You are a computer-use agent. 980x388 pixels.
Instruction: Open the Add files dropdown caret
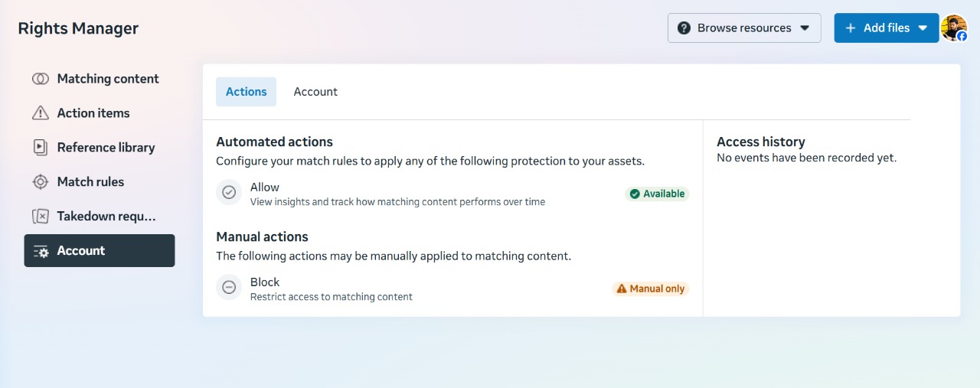923,28
